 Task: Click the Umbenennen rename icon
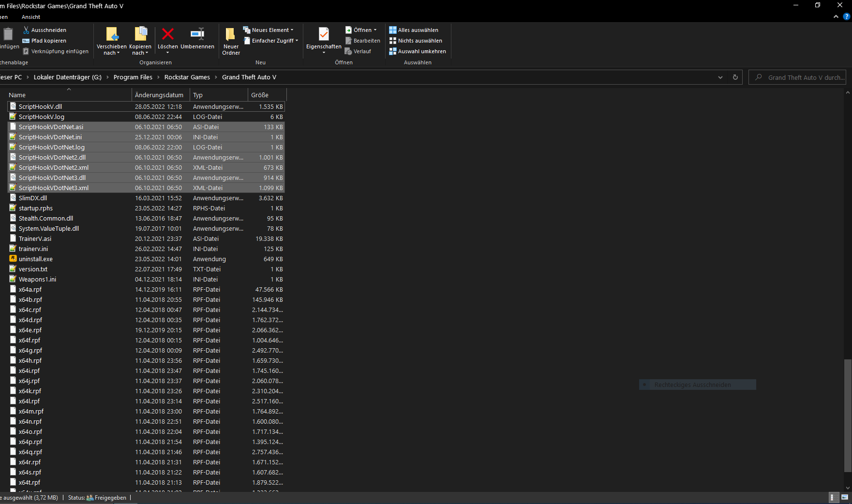[197, 34]
